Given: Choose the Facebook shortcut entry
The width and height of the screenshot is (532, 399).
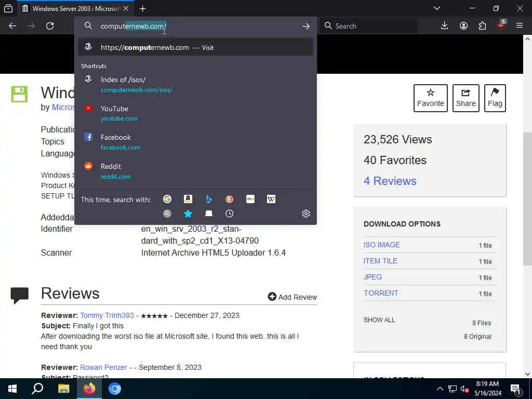Looking at the screenshot, I should click(195, 142).
